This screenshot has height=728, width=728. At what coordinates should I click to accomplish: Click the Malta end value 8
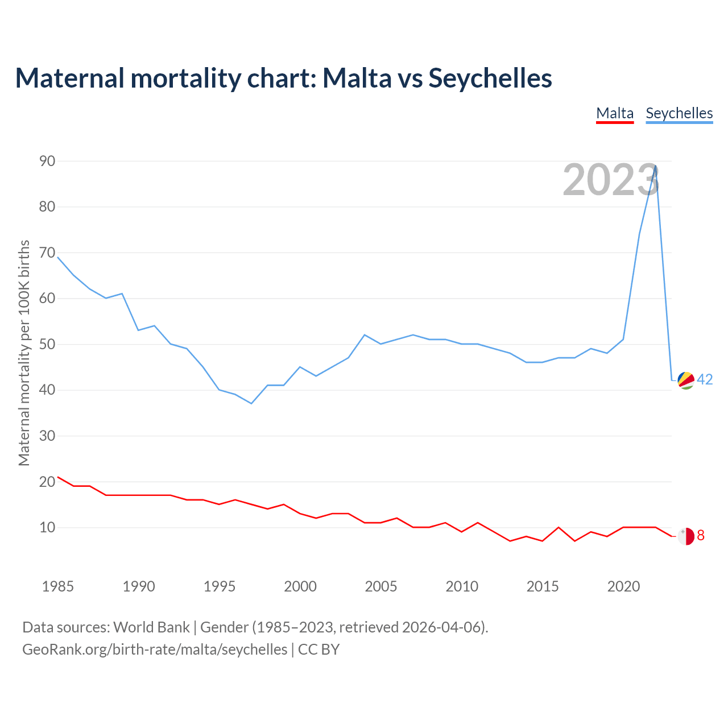click(x=701, y=535)
